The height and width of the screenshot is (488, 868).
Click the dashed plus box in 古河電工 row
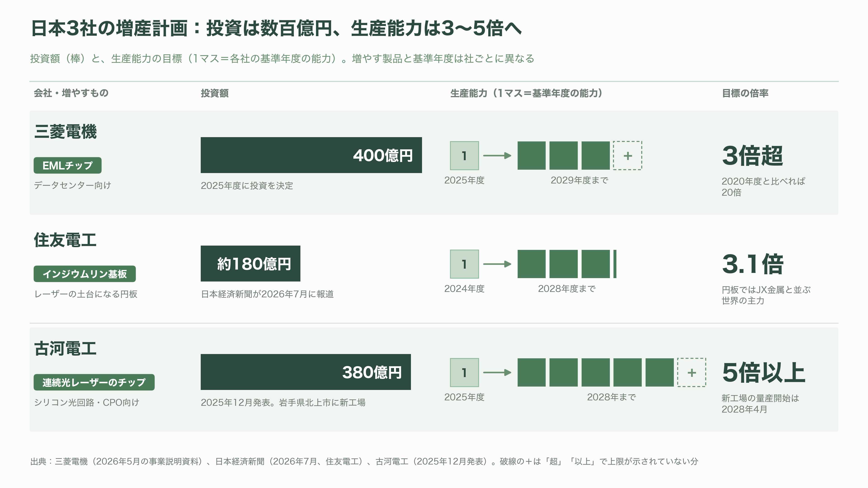pyautogui.click(x=691, y=373)
